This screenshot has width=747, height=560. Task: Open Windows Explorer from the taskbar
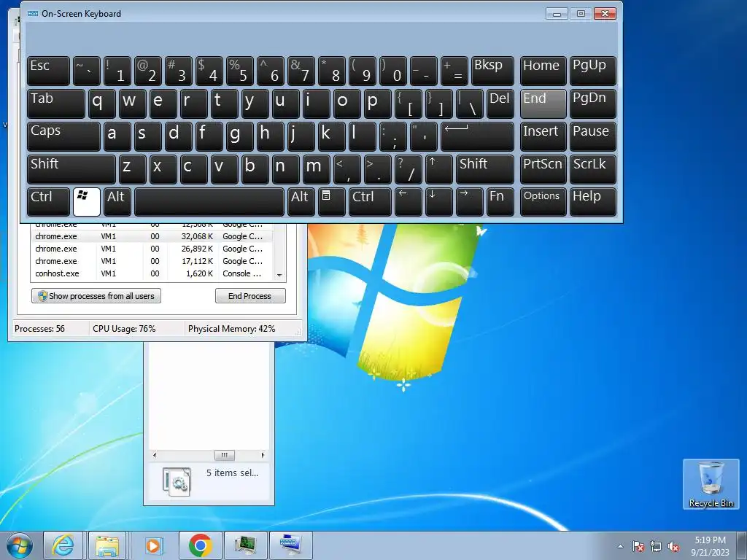click(107, 545)
